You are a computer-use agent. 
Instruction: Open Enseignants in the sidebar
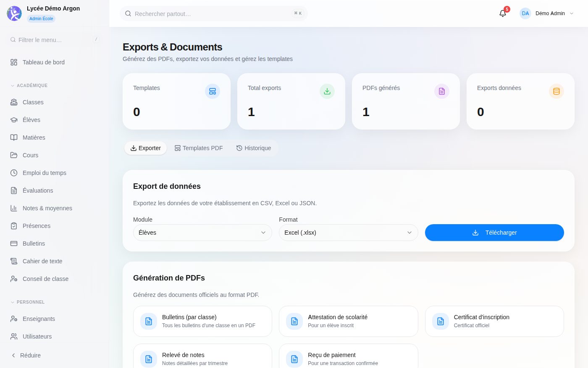[55, 319]
